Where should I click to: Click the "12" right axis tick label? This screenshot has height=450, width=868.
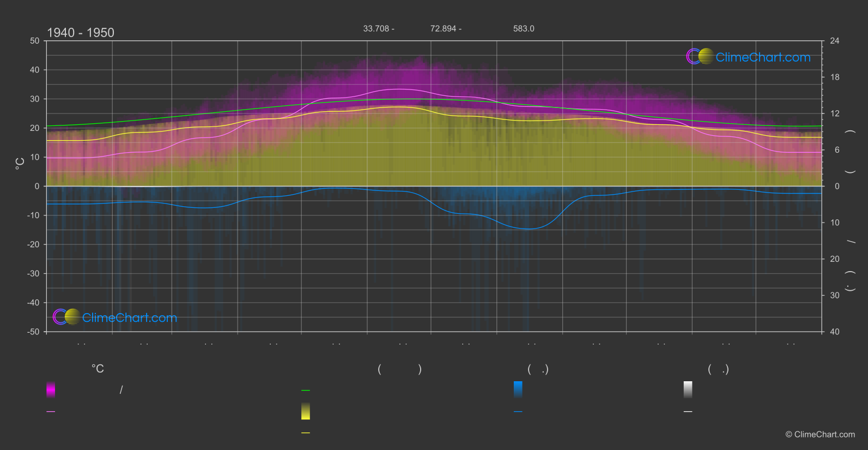pos(835,113)
